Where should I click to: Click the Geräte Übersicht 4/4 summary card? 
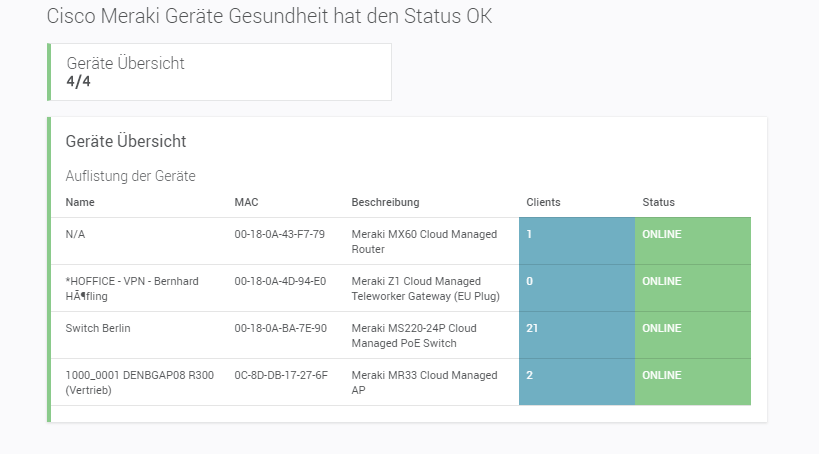[x=219, y=72]
